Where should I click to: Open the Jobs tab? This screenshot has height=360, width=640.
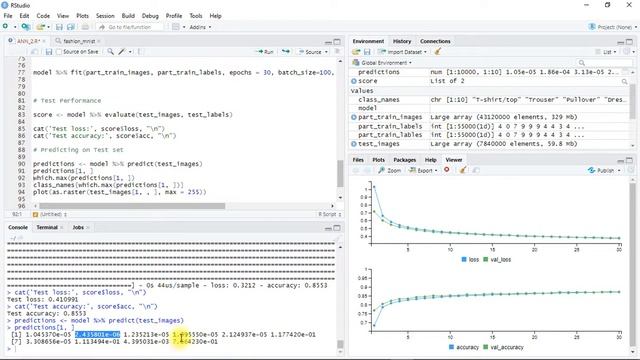tap(78, 227)
